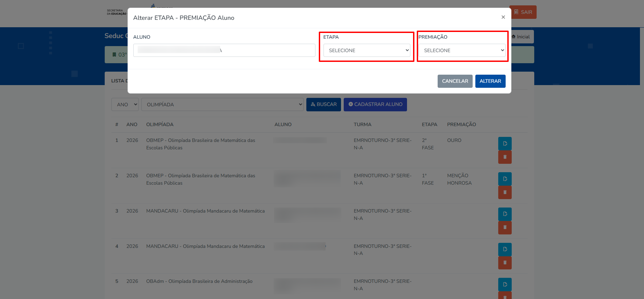Click CADASTRAR ALUNO button
Image resolution: width=644 pixels, height=299 pixels.
tap(375, 105)
